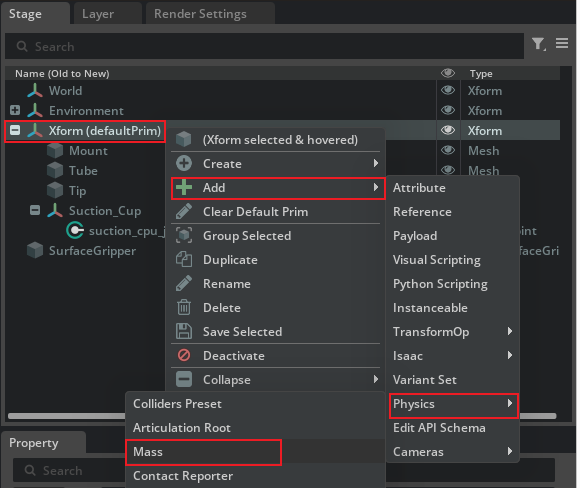Image resolution: width=580 pixels, height=488 pixels.
Task: Click the Create plus-circle icon
Action: (x=184, y=163)
